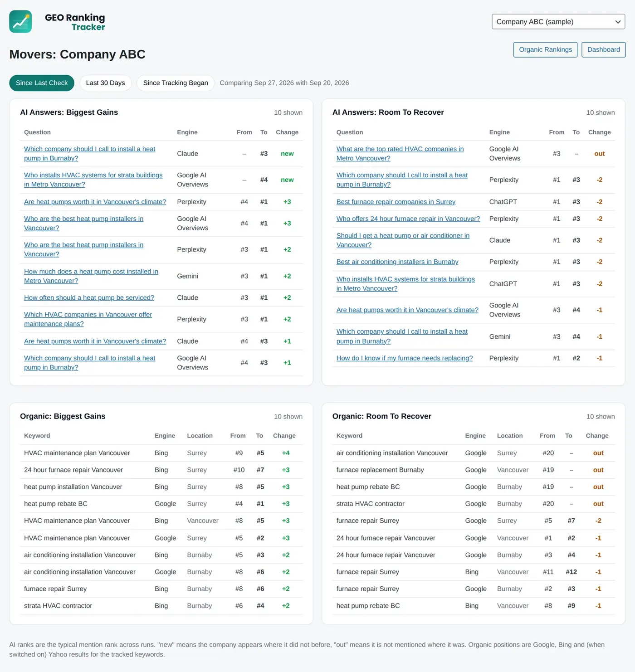The height and width of the screenshot is (672, 635).
Task: Open 'How much does a heat pump cost' link
Action: click(x=91, y=276)
